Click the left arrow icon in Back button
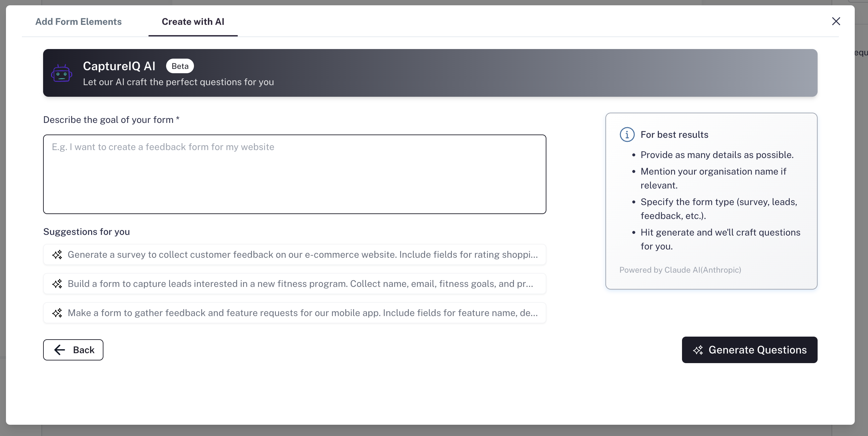The width and height of the screenshot is (868, 436). point(60,350)
